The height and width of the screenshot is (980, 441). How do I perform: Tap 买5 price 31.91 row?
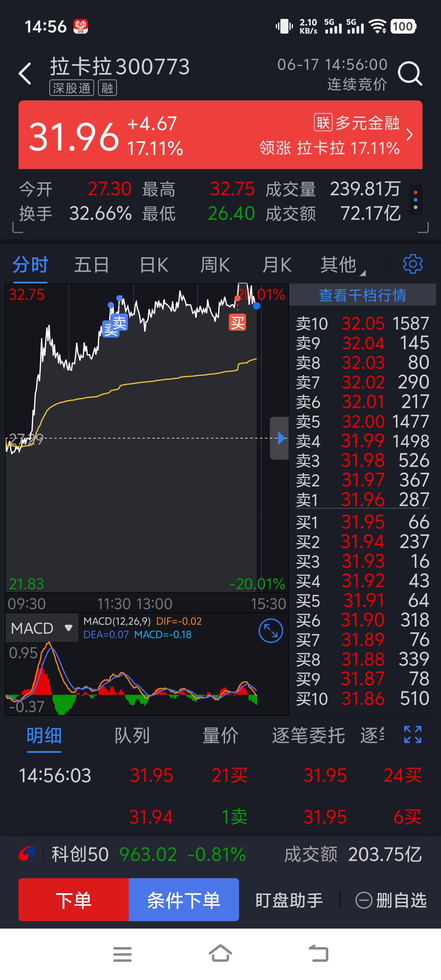coord(363,600)
